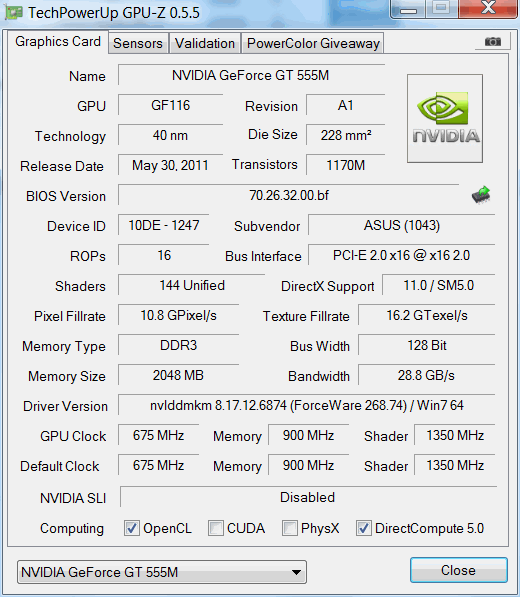
Task: Click the camera screenshot icon
Action: tap(493, 41)
